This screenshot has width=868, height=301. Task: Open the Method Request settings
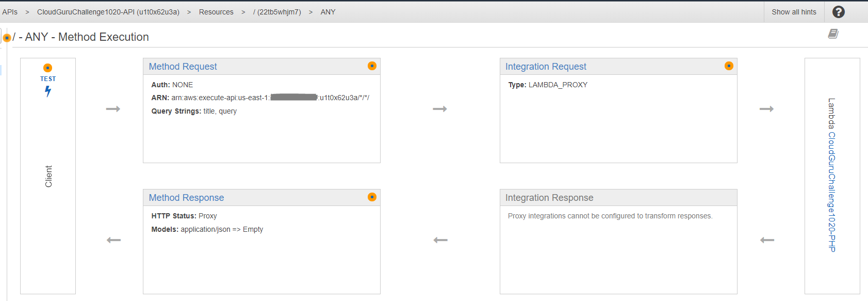(183, 67)
